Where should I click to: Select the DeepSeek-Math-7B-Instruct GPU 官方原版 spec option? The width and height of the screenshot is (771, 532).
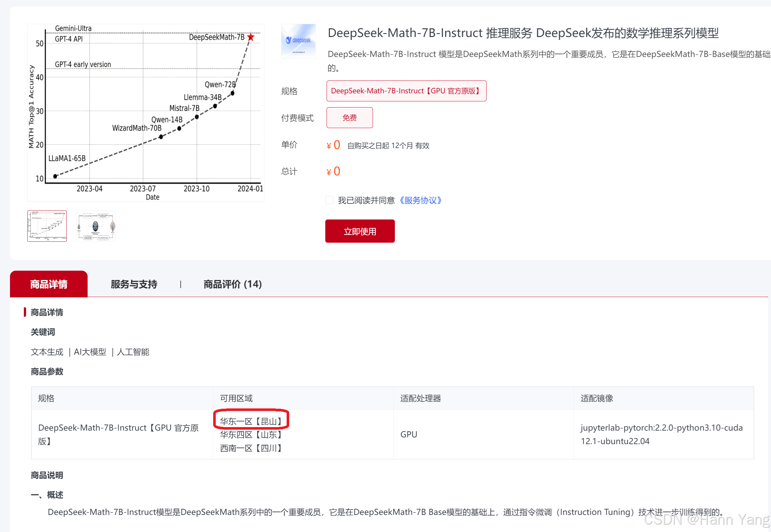point(406,91)
